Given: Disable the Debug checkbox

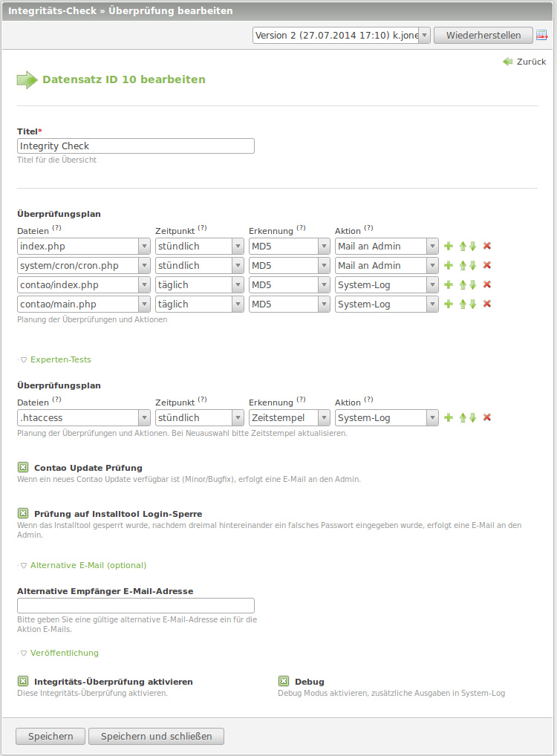Looking at the screenshot, I should click(x=283, y=681).
